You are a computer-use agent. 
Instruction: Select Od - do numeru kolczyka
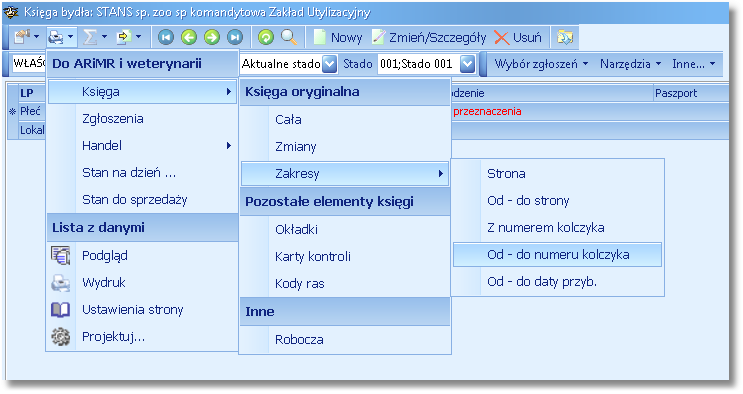click(557, 255)
